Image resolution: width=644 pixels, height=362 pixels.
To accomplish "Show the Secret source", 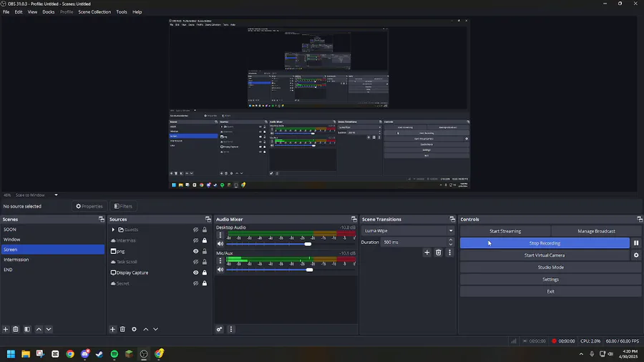I will coord(195,283).
